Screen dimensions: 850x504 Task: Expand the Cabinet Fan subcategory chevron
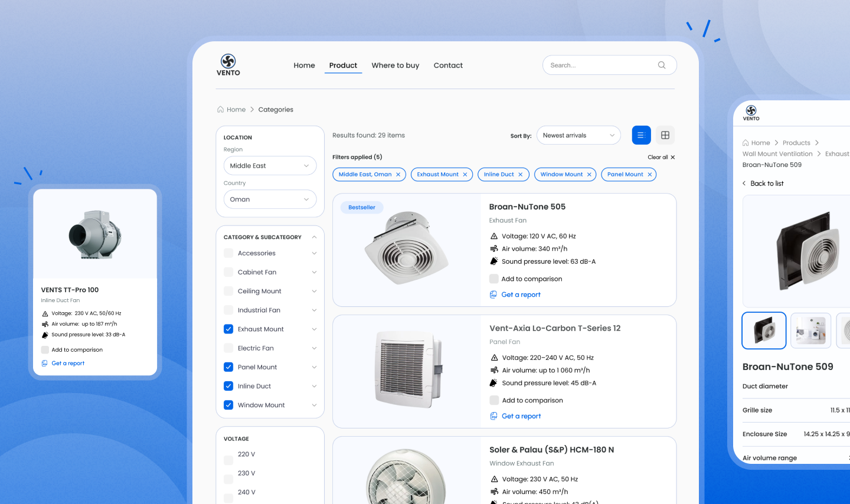point(314,272)
